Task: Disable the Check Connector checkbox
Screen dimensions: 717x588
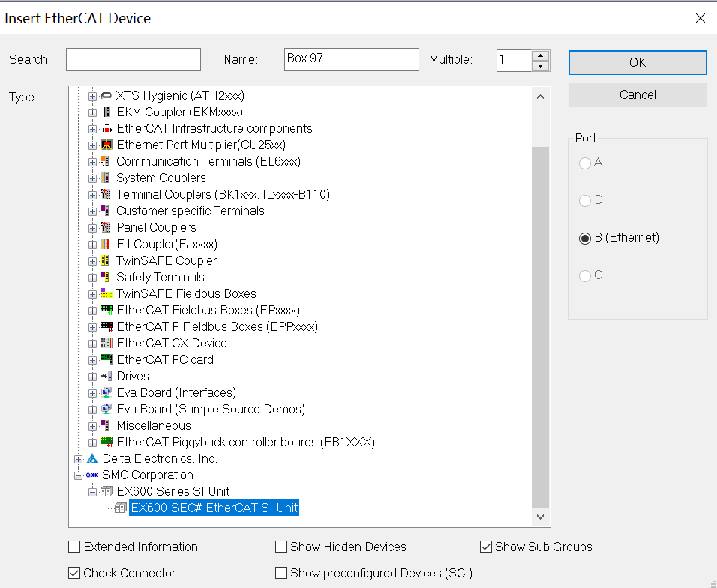Action: 74,573
